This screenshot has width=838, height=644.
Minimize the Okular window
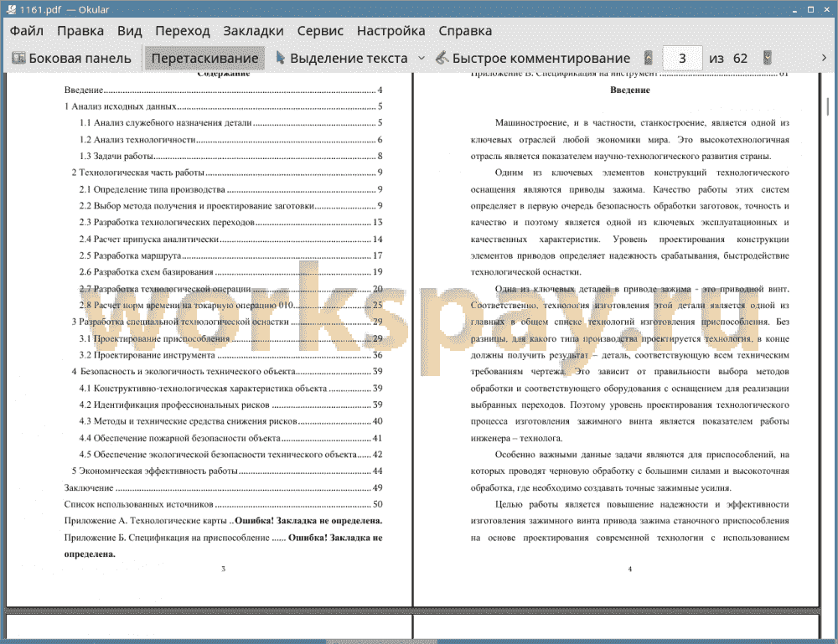pyautogui.click(x=795, y=9)
